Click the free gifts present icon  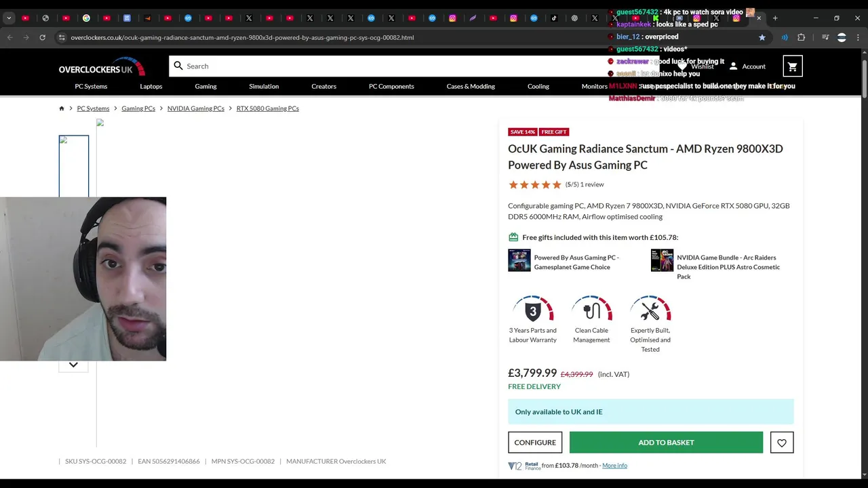513,237
